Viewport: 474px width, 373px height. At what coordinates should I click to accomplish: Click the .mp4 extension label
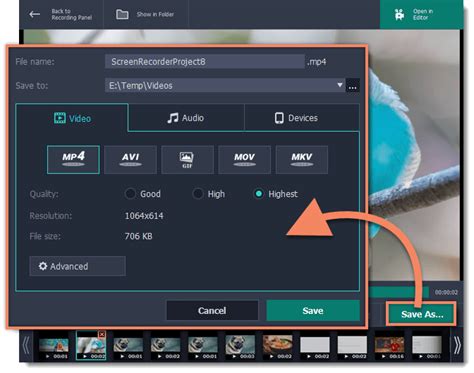coord(316,62)
